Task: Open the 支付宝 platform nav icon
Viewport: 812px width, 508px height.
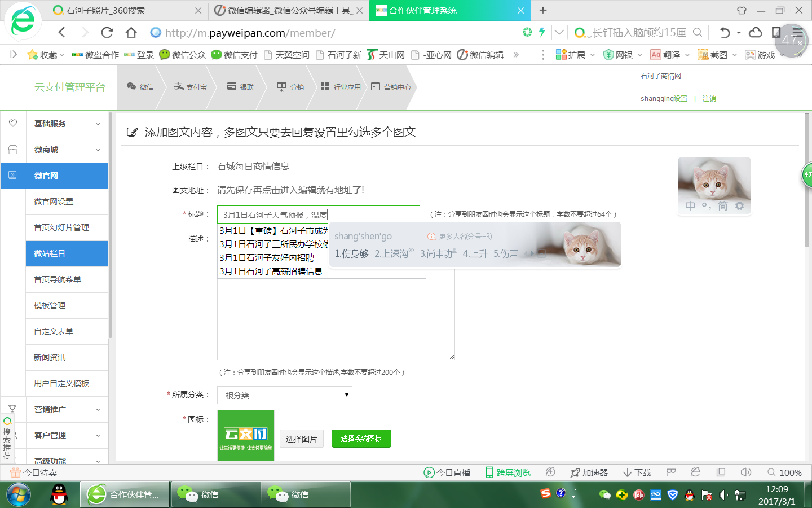Action: coord(179,86)
